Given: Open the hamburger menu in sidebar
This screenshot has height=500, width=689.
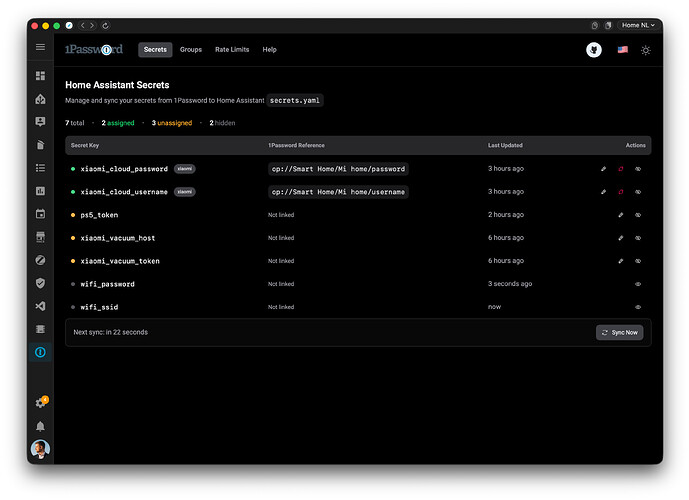Looking at the screenshot, I should [x=40, y=47].
